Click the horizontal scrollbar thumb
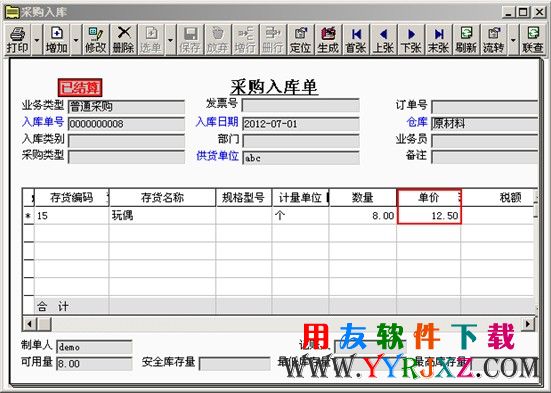 coord(44,324)
